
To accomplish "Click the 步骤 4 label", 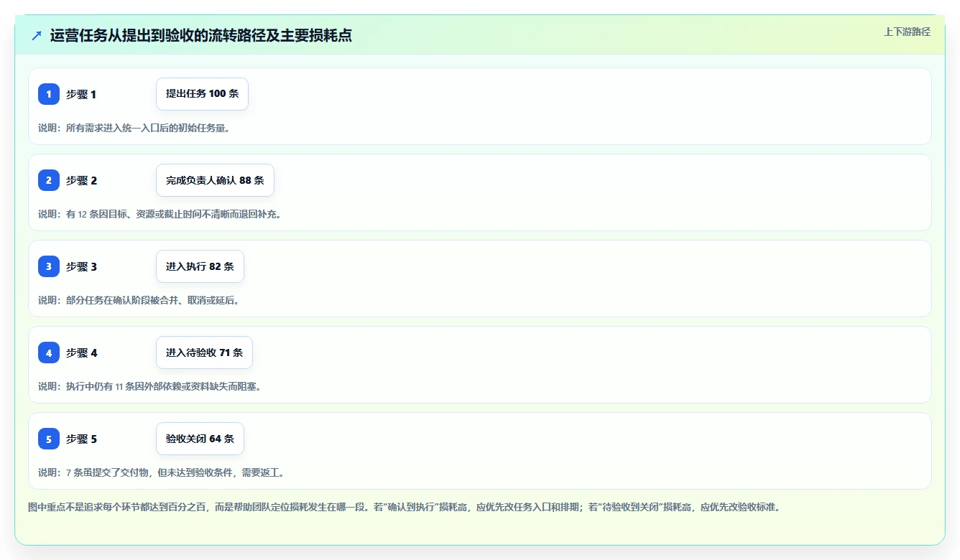I will 81,353.
